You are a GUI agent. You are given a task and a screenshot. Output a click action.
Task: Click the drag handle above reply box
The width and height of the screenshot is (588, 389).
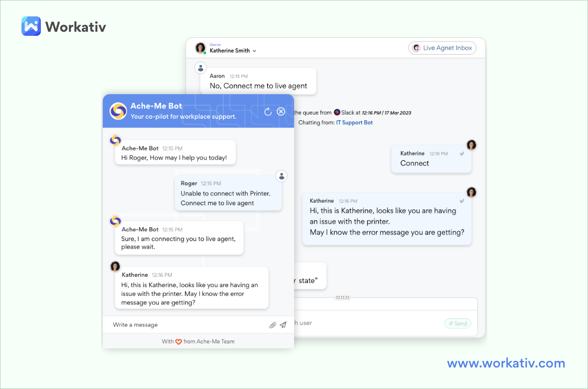[x=343, y=297]
